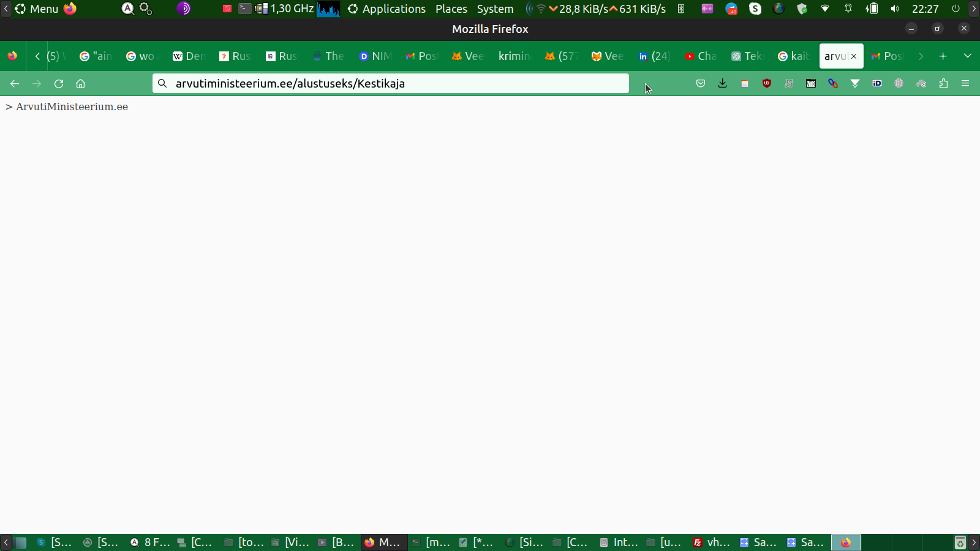
Task: Open the Web-ID extension icon labeled iD
Action: pos(877,84)
